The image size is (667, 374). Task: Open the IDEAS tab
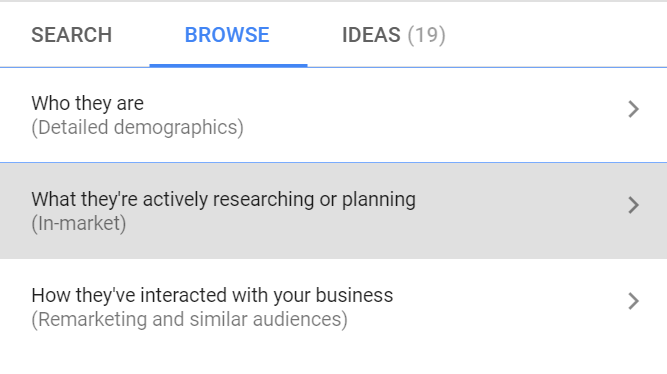point(393,35)
